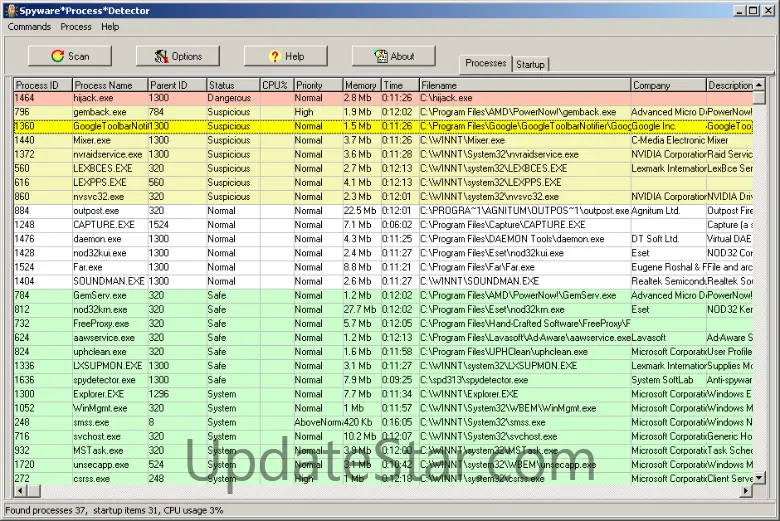
Task: Select the GoogleToolbarNotifier process row
Action: (x=110, y=127)
